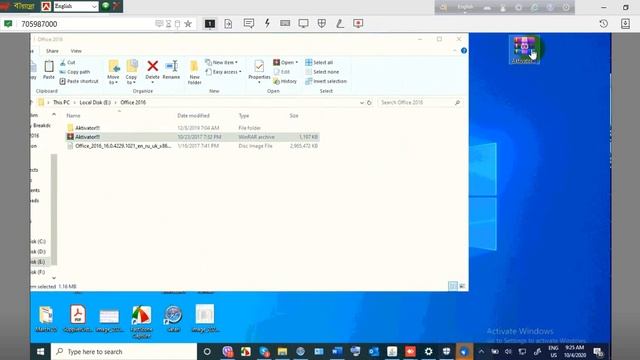Click the Properties button in ribbon
The width and height of the screenshot is (640, 360).
[x=259, y=72]
